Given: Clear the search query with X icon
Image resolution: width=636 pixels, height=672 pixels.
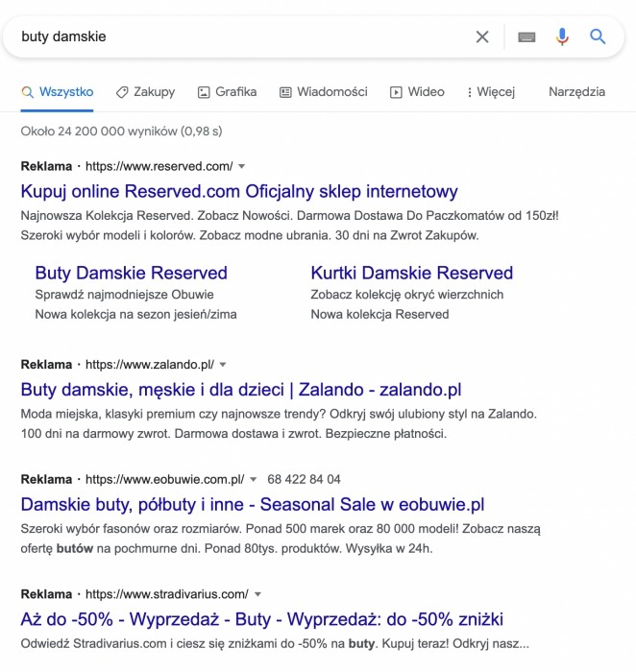Looking at the screenshot, I should (x=482, y=36).
